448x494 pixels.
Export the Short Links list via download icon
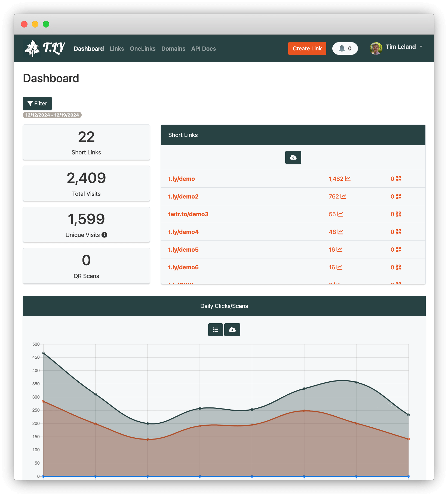click(x=293, y=157)
